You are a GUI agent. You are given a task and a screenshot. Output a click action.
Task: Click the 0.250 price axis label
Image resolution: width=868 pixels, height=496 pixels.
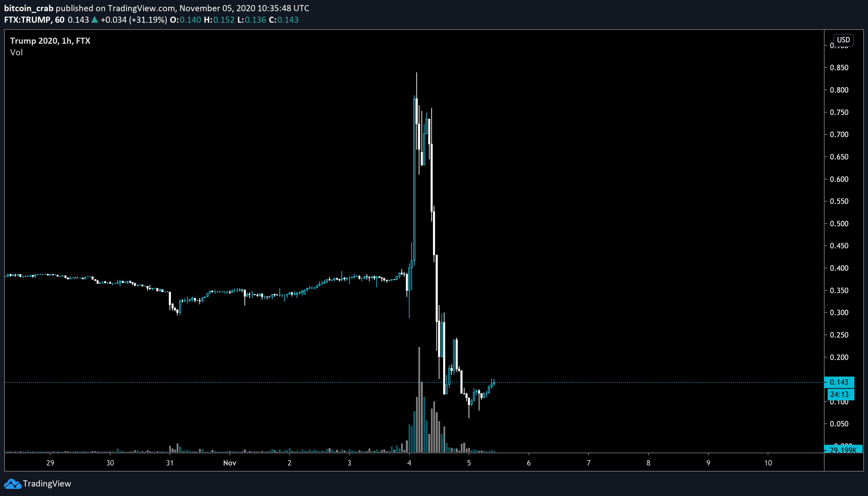[x=839, y=335]
